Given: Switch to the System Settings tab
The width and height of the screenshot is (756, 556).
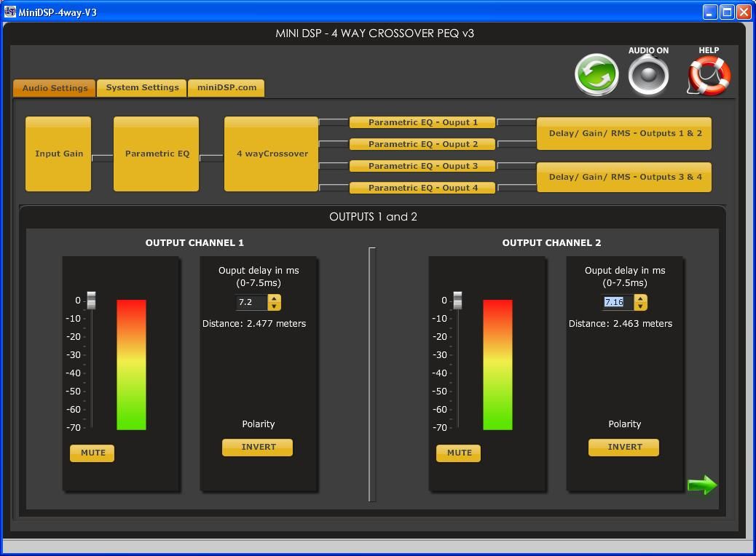Looking at the screenshot, I should pyautogui.click(x=142, y=88).
